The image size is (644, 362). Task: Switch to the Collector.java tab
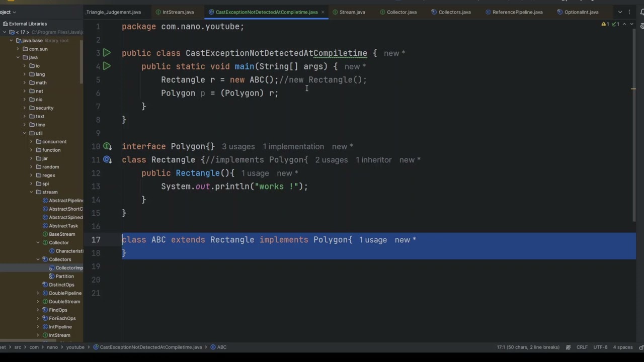pyautogui.click(x=397, y=12)
